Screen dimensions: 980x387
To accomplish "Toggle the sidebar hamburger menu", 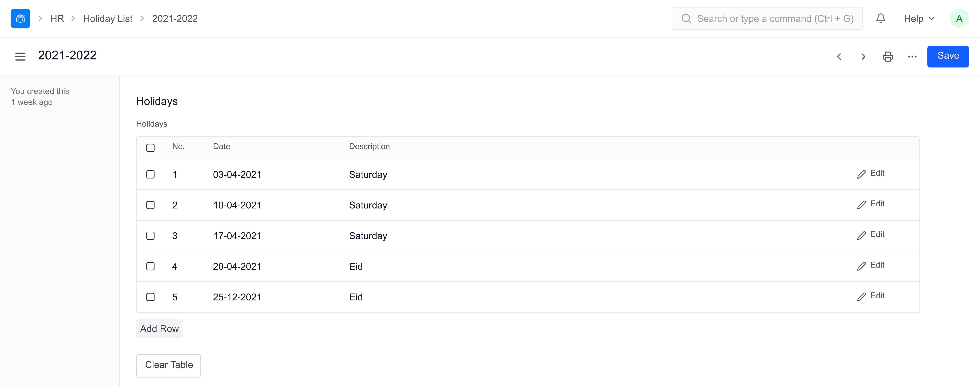I will point(20,56).
